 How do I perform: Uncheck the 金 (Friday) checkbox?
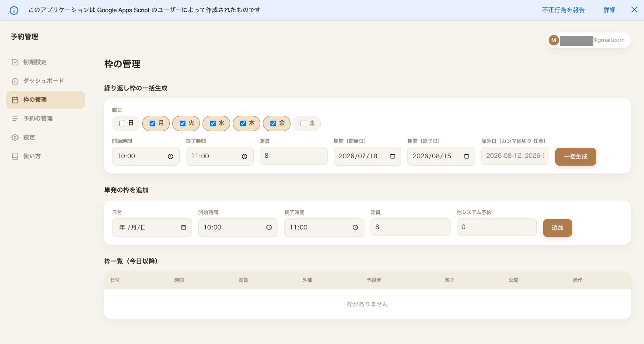pos(273,123)
